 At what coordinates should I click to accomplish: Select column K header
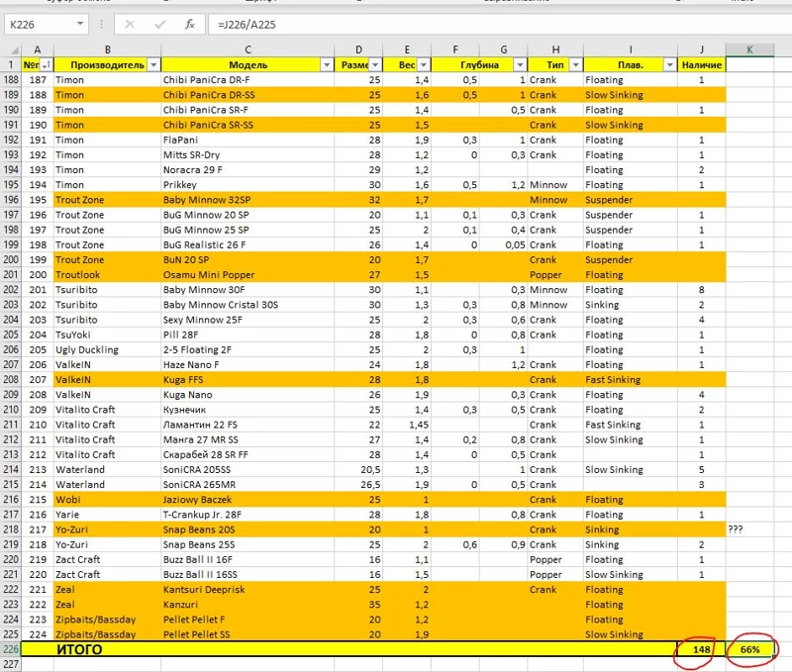click(x=750, y=49)
